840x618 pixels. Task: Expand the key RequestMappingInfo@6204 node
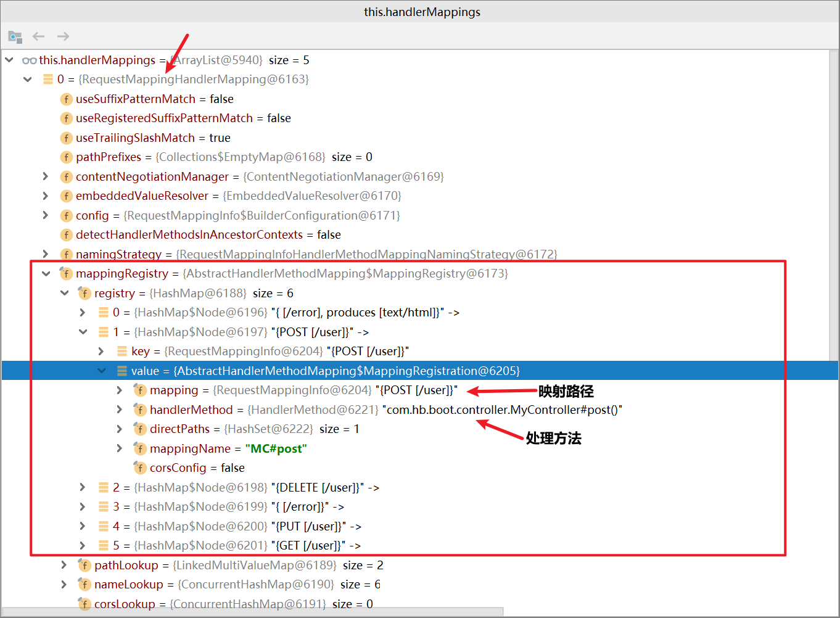coord(101,351)
